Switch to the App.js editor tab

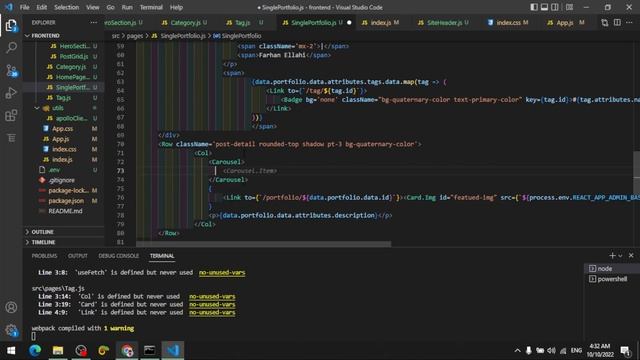tap(565, 23)
